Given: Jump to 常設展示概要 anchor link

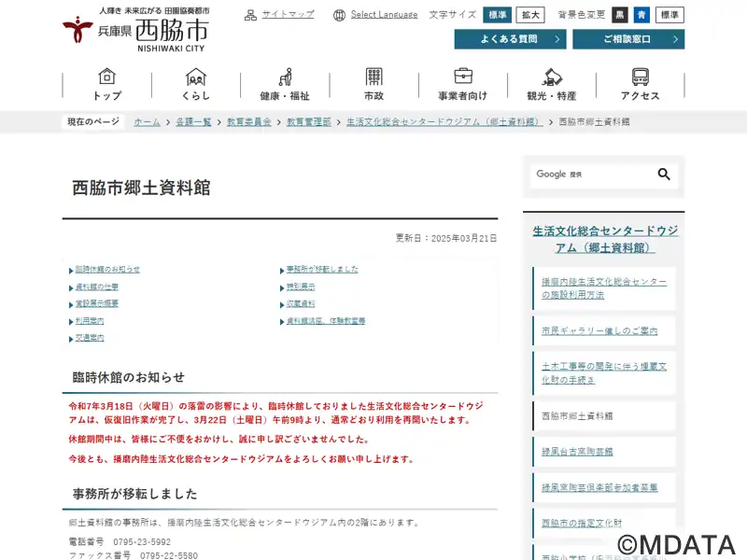Looking at the screenshot, I should point(97,304).
